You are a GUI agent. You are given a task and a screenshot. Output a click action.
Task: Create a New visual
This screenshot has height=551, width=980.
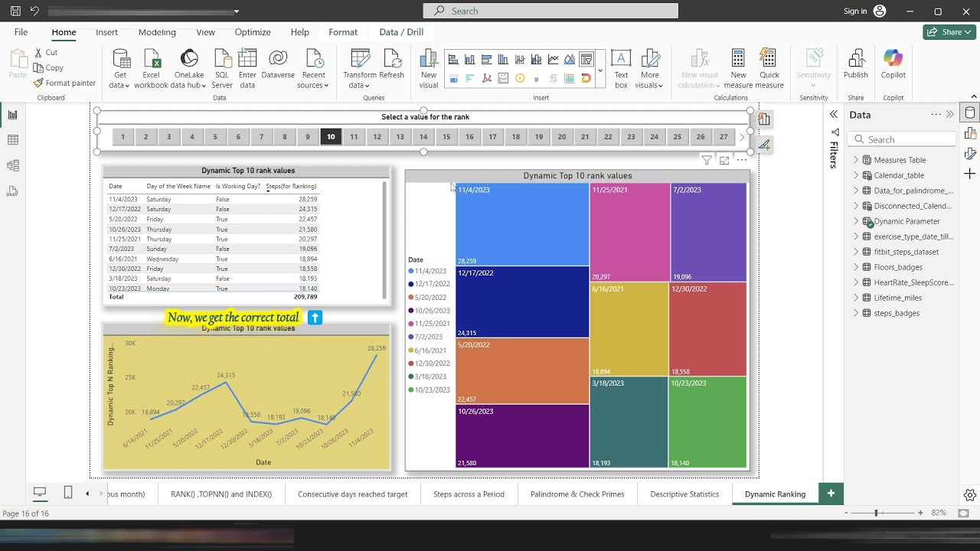[429, 69]
